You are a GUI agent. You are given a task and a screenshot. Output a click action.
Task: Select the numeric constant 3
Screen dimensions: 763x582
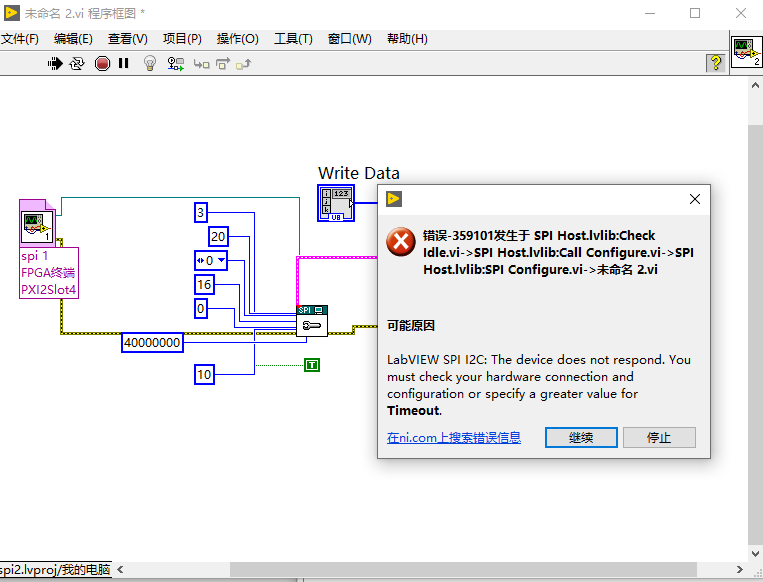tap(200, 212)
